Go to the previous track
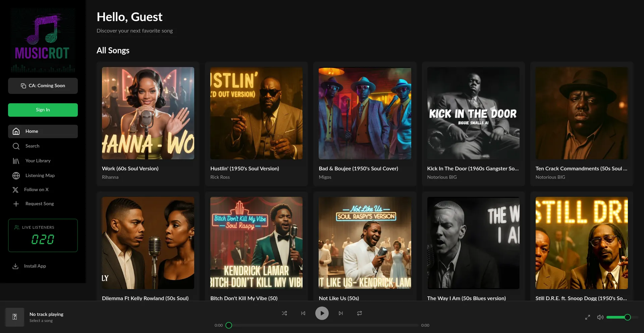 (x=303, y=313)
